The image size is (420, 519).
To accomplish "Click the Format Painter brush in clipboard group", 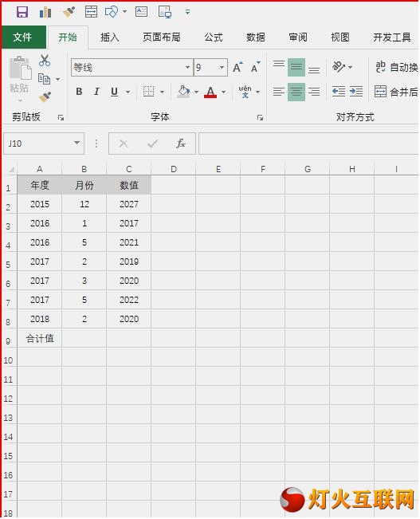I will (x=45, y=97).
